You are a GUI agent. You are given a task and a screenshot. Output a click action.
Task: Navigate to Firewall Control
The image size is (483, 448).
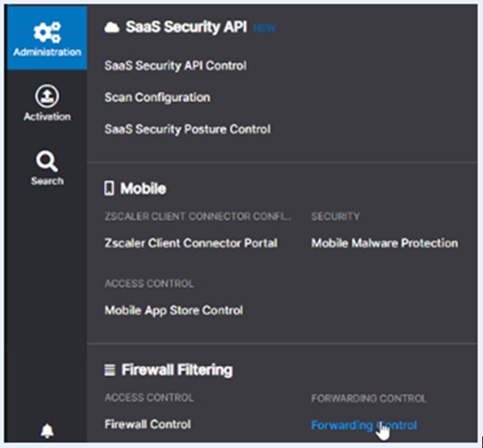148,424
